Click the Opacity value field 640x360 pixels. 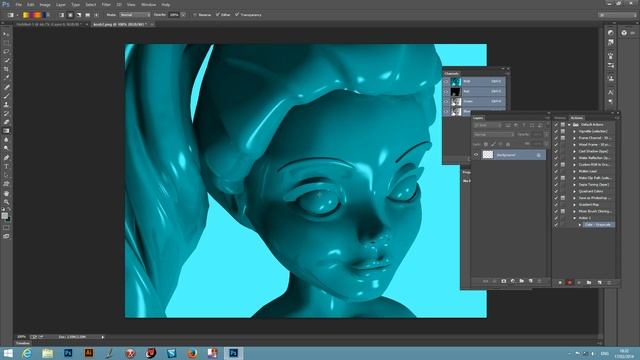click(174, 15)
